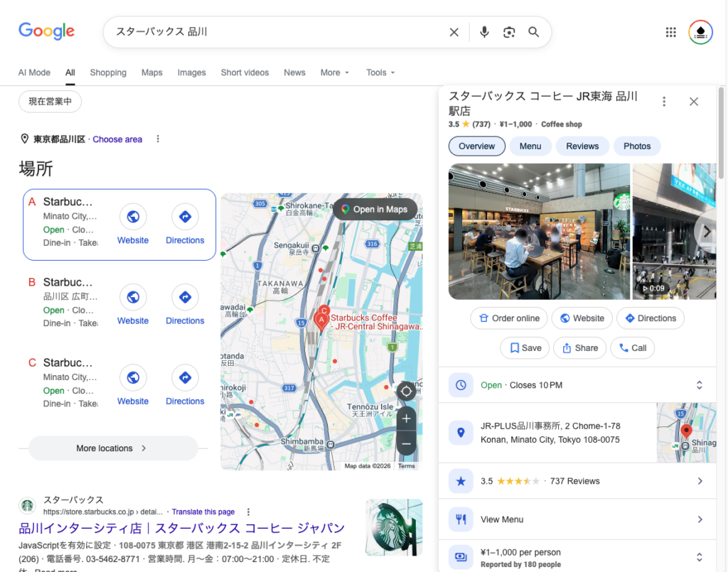728x572 pixels.
Task: Open the Tools dropdown
Action: [380, 72]
